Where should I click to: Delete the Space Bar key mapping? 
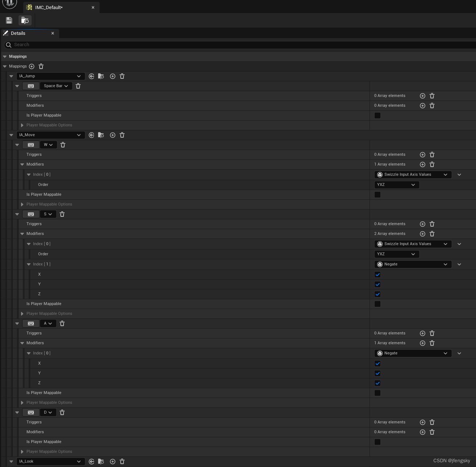click(78, 86)
